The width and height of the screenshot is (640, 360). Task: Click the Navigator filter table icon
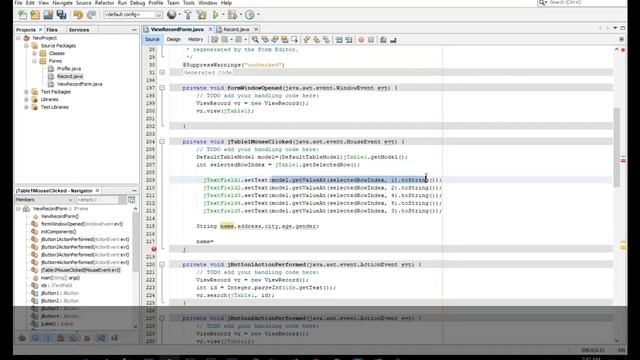pos(131,200)
